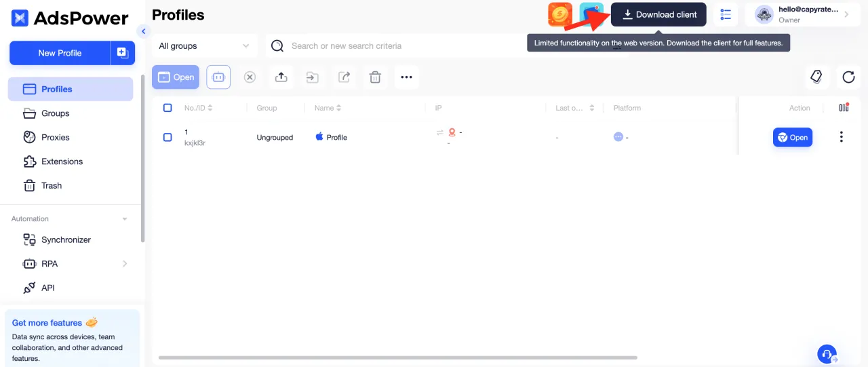Viewport: 868px width, 367px height.
Task: Click the blue promo icon beside the coin
Action: click(591, 14)
